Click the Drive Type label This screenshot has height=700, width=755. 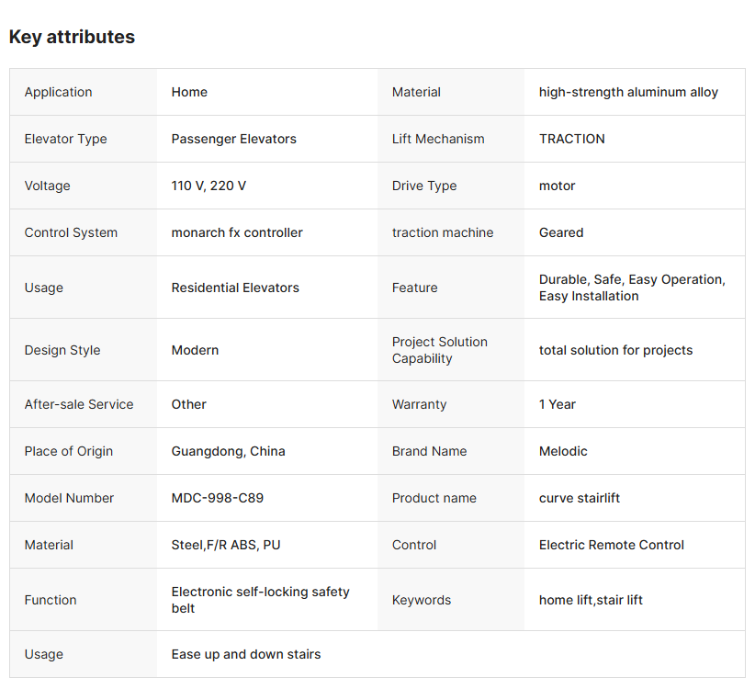pyautogui.click(x=423, y=186)
